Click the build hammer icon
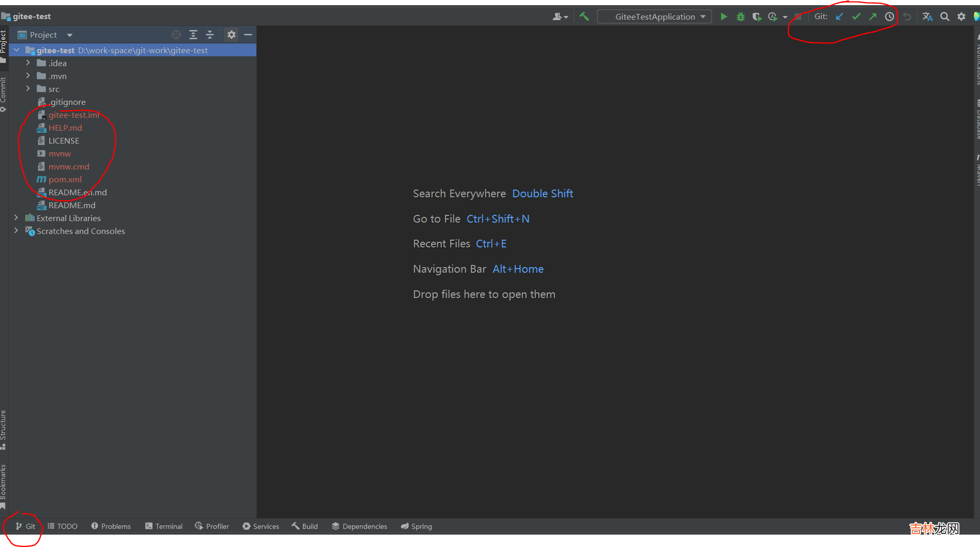The width and height of the screenshot is (980, 547). pyautogui.click(x=585, y=17)
